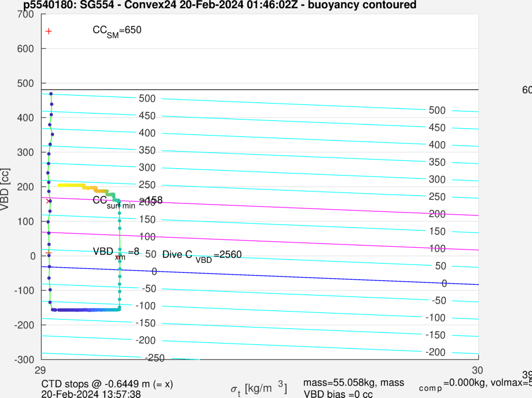The height and width of the screenshot is (398, 532).
Task: Select the y-axis tick label '700'
Action: pyautogui.click(x=26, y=14)
